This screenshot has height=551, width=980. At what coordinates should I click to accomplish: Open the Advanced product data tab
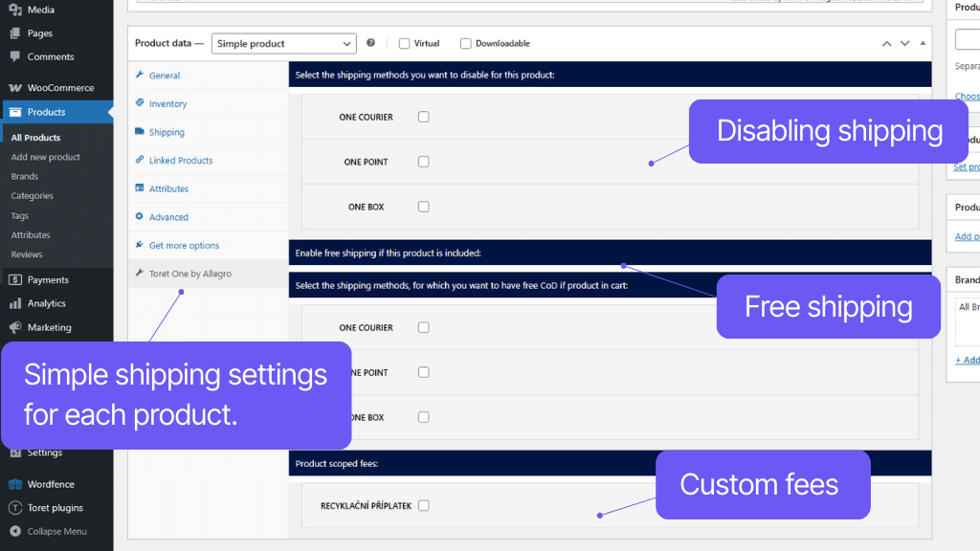208,217
